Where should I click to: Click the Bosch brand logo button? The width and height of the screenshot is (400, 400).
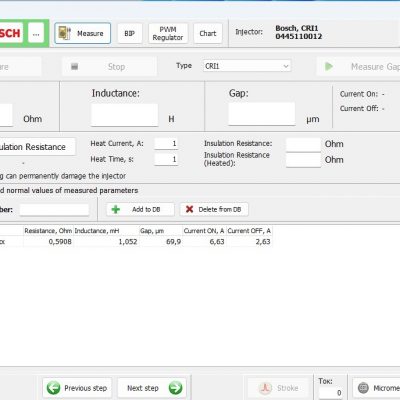click(x=11, y=33)
